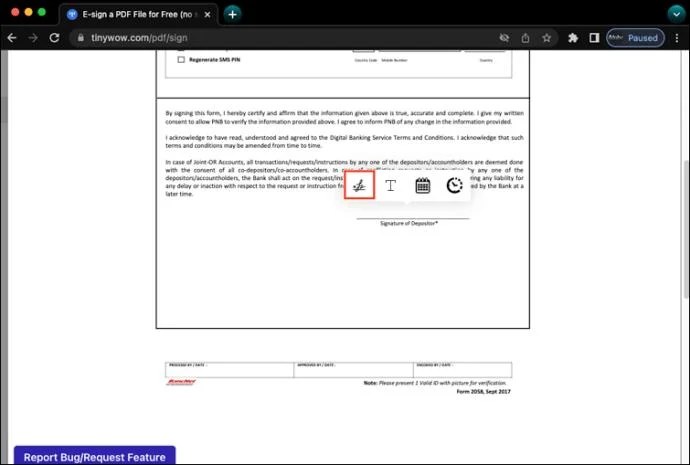This screenshot has width=690, height=465.
Task: Select the E-sign a PDF File tab
Action: tap(138, 15)
